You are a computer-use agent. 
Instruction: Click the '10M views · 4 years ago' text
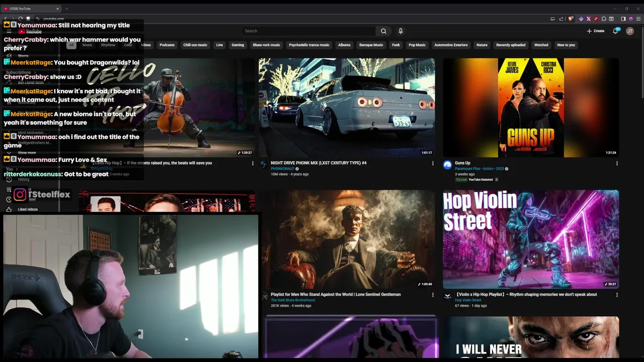click(290, 174)
